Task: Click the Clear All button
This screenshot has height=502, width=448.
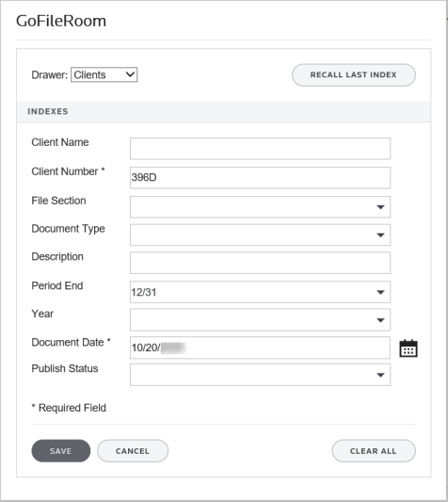Action: (374, 451)
